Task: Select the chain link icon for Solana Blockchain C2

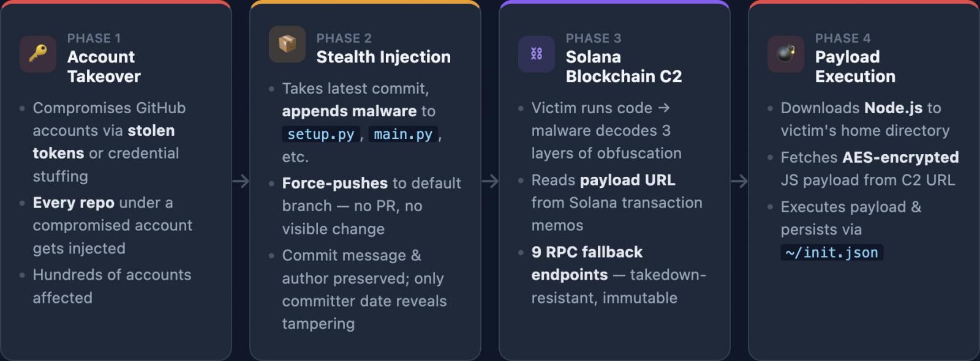Action: pyautogui.click(x=537, y=54)
